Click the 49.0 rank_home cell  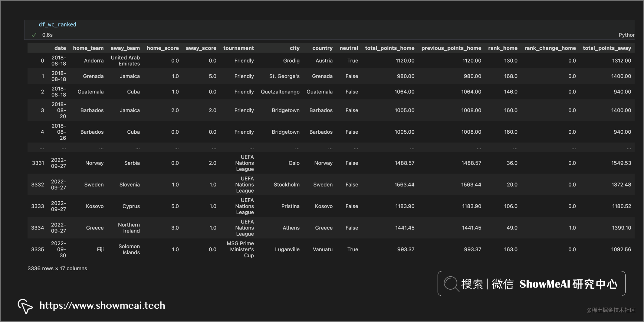[x=512, y=228]
